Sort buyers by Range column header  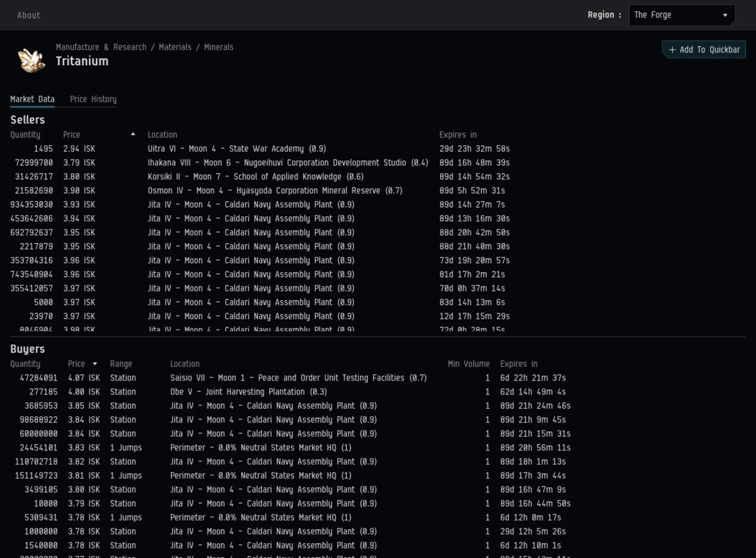pyautogui.click(x=121, y=364)
